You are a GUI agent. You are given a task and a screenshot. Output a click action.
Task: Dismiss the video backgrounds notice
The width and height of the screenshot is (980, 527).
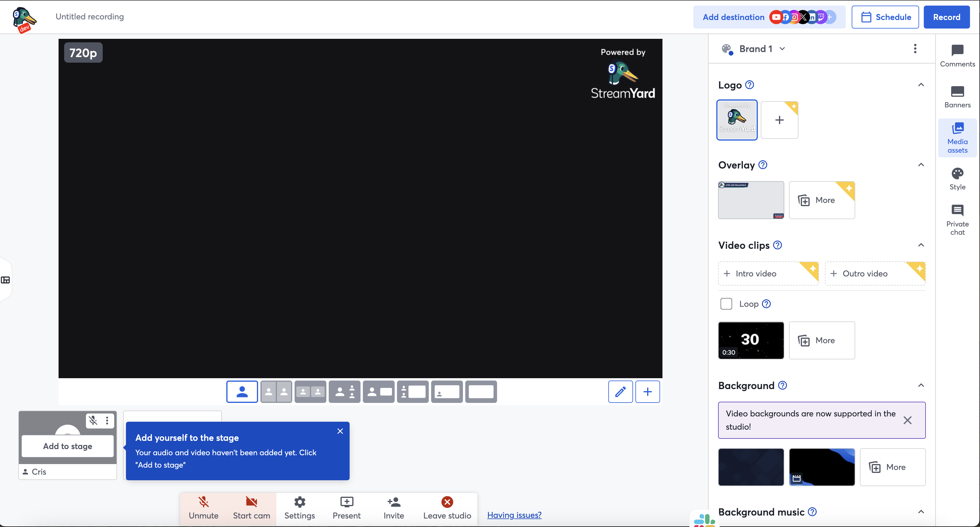tap(907, 420)
